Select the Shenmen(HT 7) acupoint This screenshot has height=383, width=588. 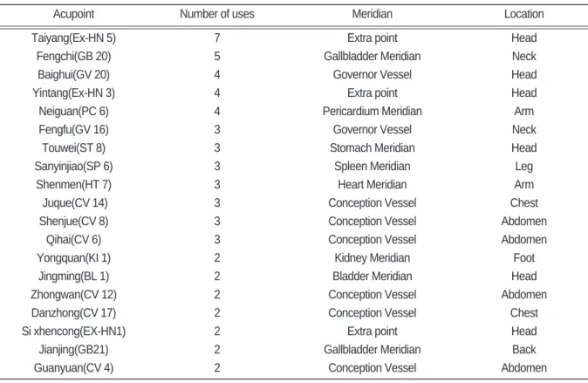click(73, 185)
